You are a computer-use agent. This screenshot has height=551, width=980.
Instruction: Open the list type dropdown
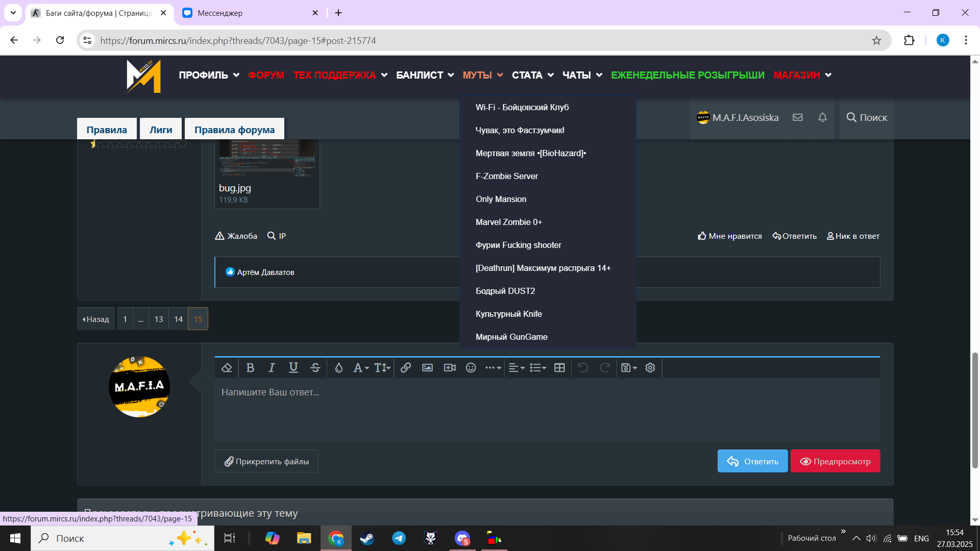(538, 368)
